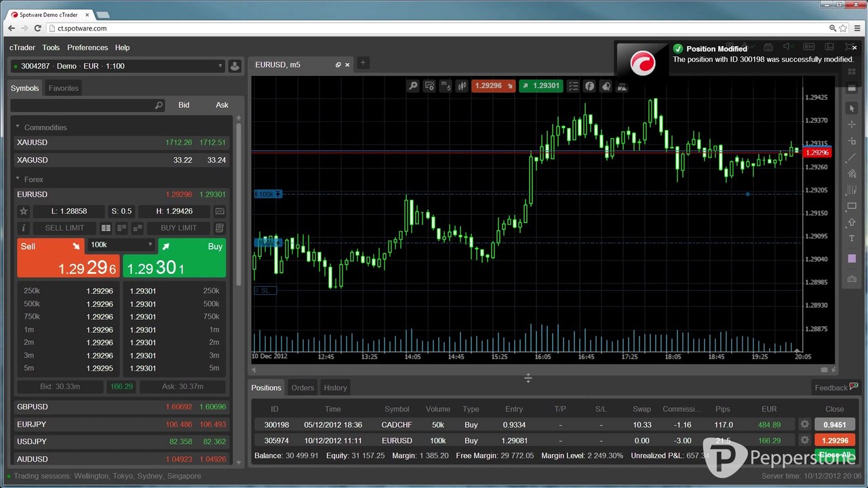Switch to the Orders tab
The height and width of the screenshot is (488, 868).
[x=302, y=388]
